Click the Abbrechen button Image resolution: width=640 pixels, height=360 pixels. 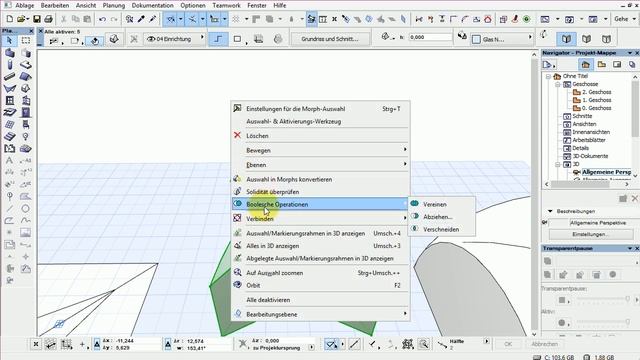pos(544,344)
